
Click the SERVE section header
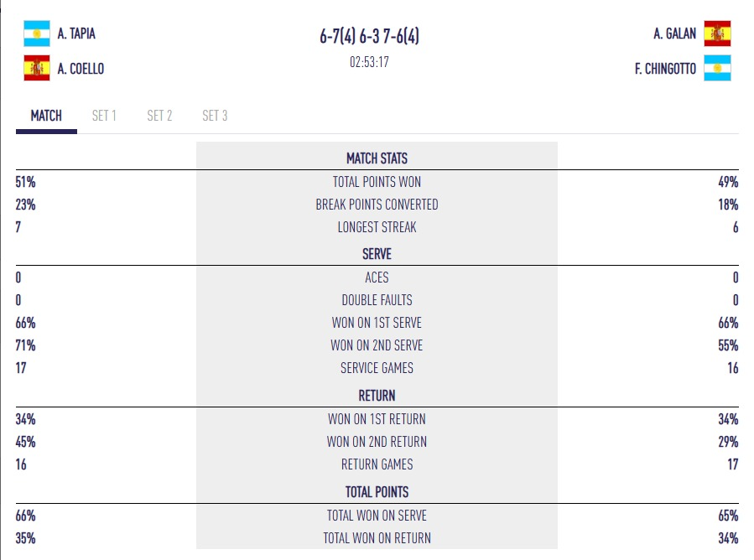click(377, 254)
